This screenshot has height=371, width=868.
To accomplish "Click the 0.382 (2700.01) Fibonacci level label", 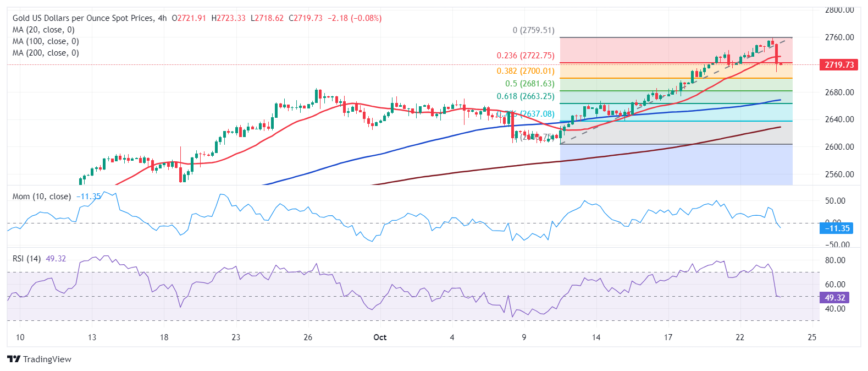I will 526,71.
